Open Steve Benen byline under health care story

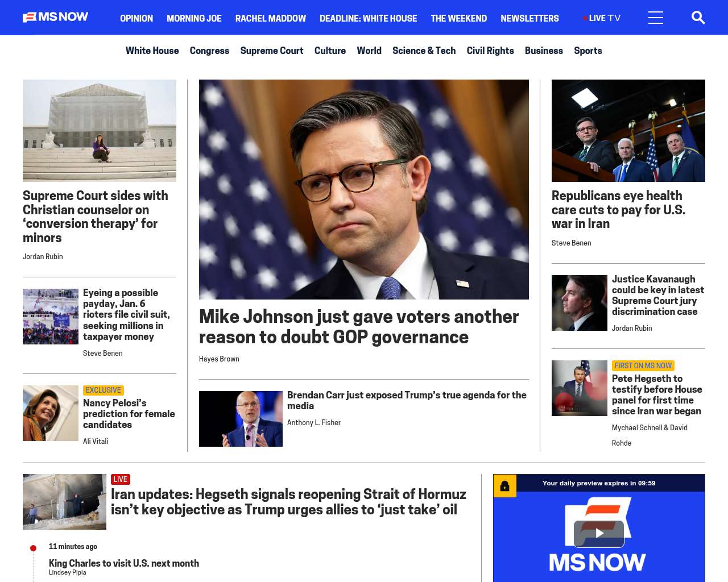click(x=572, y=243)
